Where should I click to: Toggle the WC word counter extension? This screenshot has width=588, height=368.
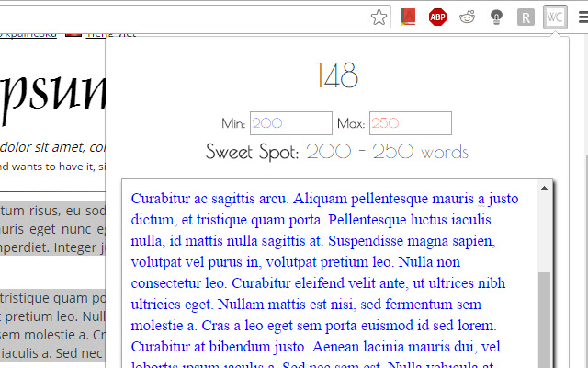point(555,17)
